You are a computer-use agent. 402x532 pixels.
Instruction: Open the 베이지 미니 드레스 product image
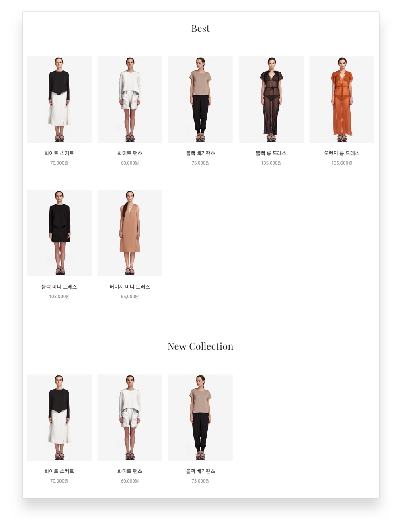(130, 233)
